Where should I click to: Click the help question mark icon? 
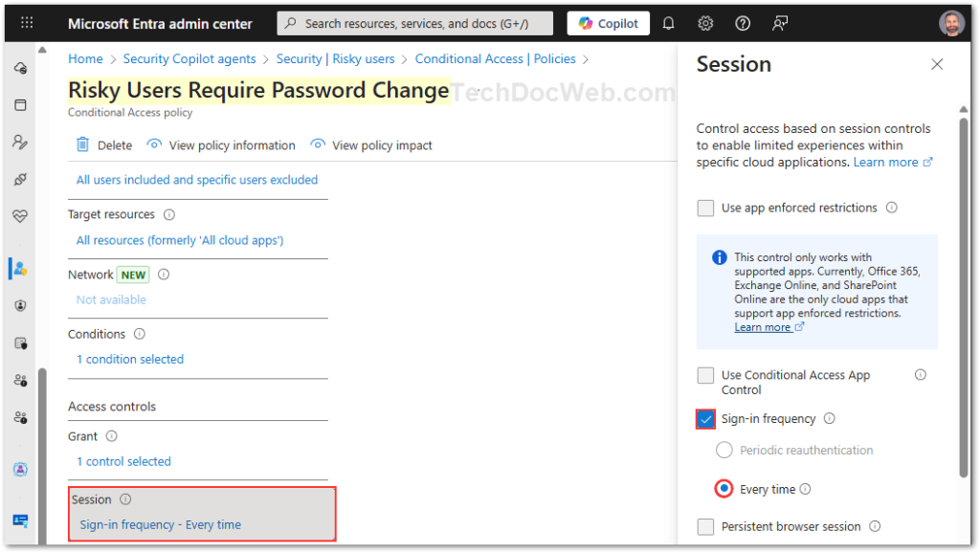pos(743,23)
